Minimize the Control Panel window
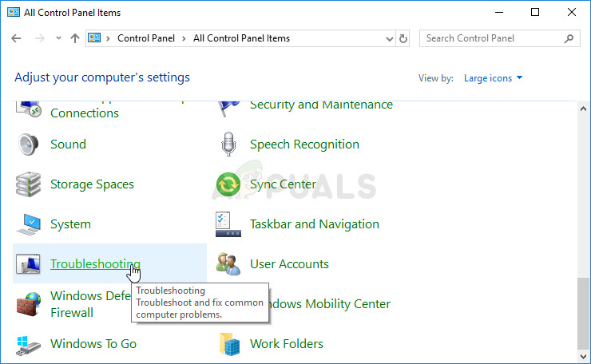The height and width of the screenshot is (364, 591). click(x=499, y=12)
